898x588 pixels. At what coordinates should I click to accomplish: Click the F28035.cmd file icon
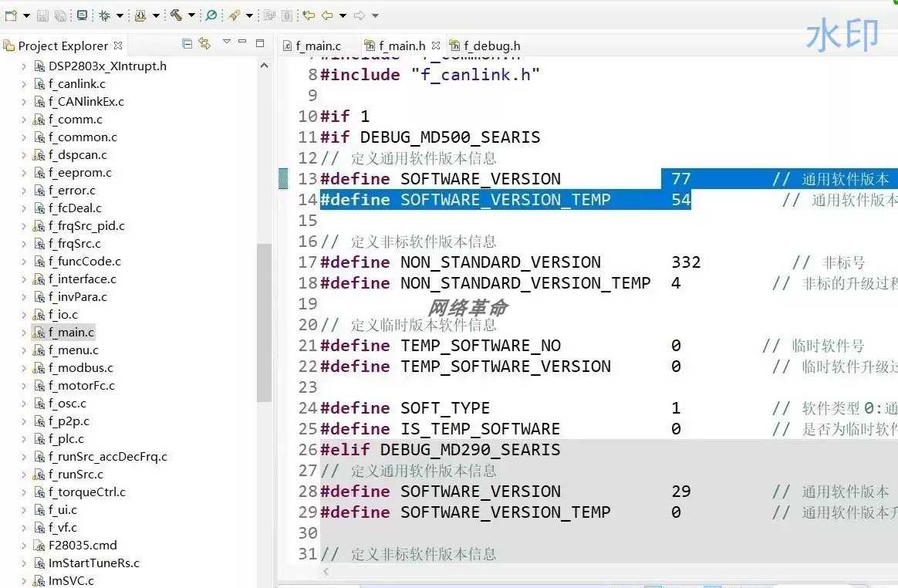click(x=39, y=546)
